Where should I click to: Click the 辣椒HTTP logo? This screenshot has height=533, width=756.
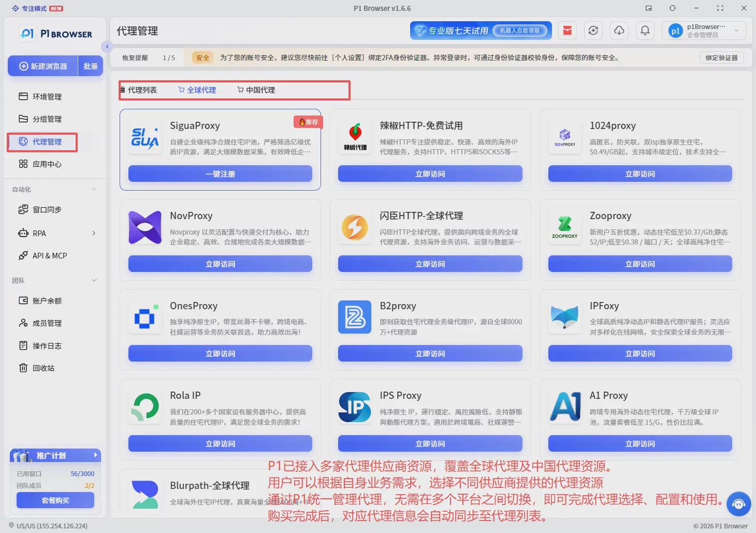point(355,137)
